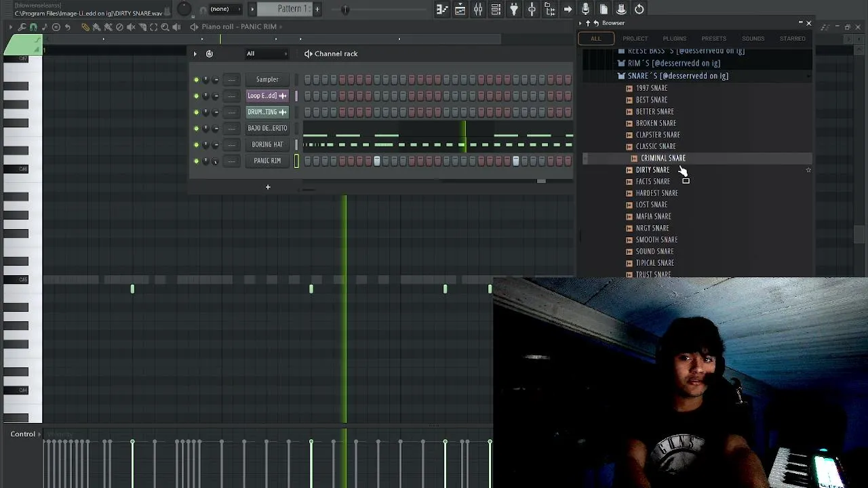Click the microphone recording icon
868x488 pixels.
coord(586,9)
